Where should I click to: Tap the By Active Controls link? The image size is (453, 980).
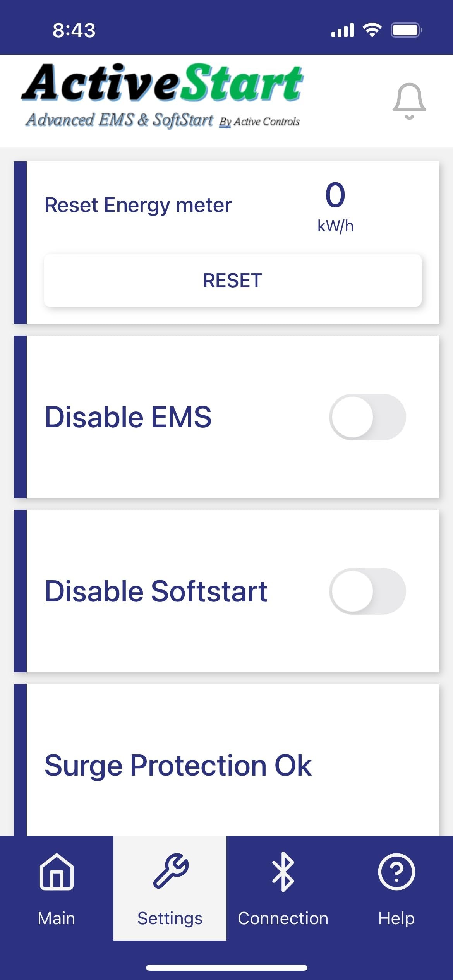(x=259, y=122)
